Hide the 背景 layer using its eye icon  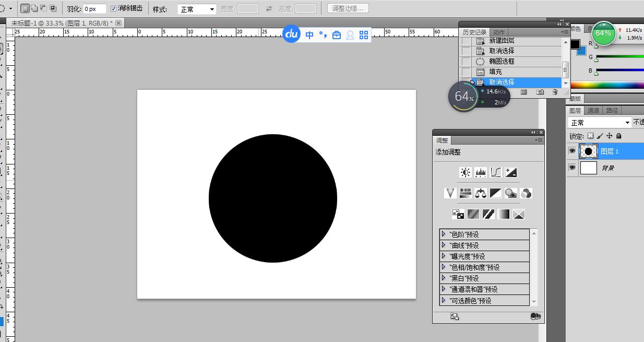[x=573, y=168]
